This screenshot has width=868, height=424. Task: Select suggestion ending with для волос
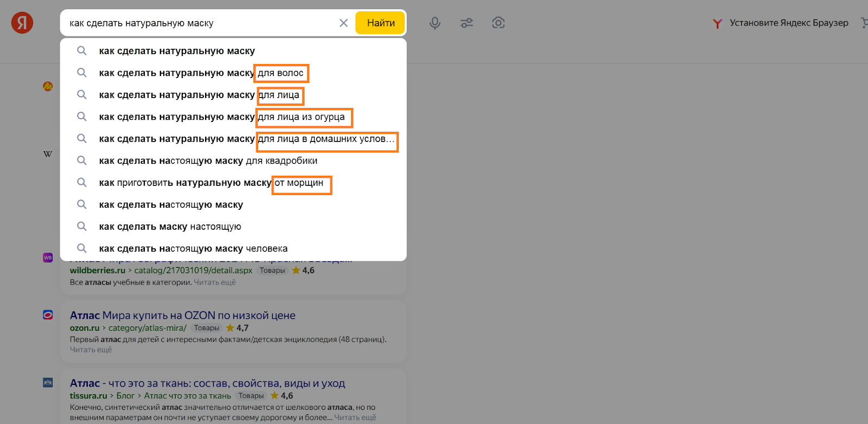201,73
